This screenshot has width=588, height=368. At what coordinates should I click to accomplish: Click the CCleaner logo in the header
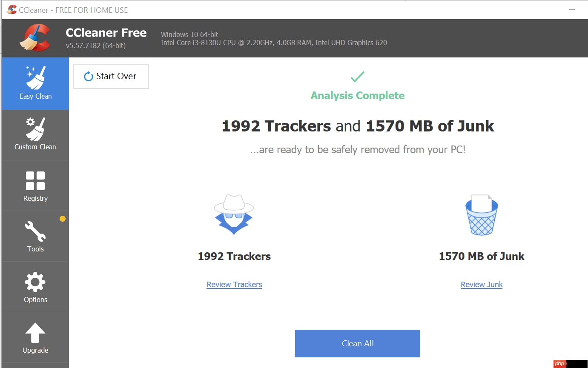pos(35,38)
